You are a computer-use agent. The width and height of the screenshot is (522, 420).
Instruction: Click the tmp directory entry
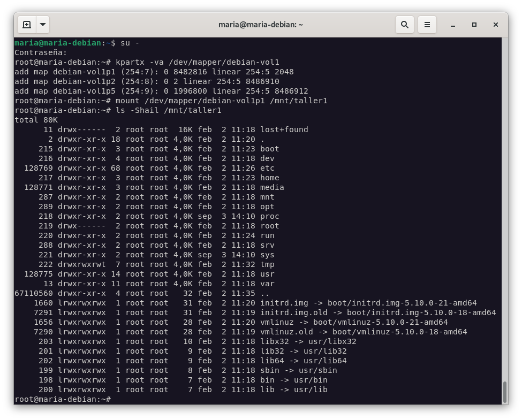pyautogui.click(x=267, y=264)
